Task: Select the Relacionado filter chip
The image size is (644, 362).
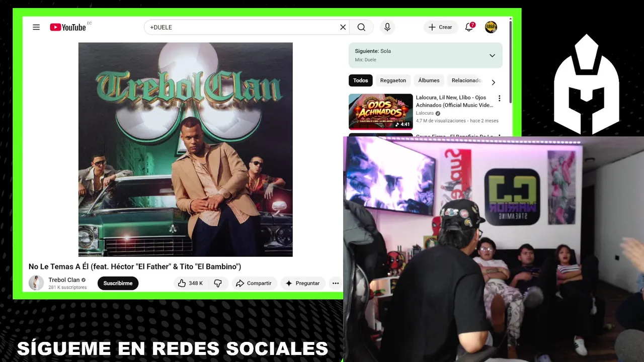Action: point(466,80)
